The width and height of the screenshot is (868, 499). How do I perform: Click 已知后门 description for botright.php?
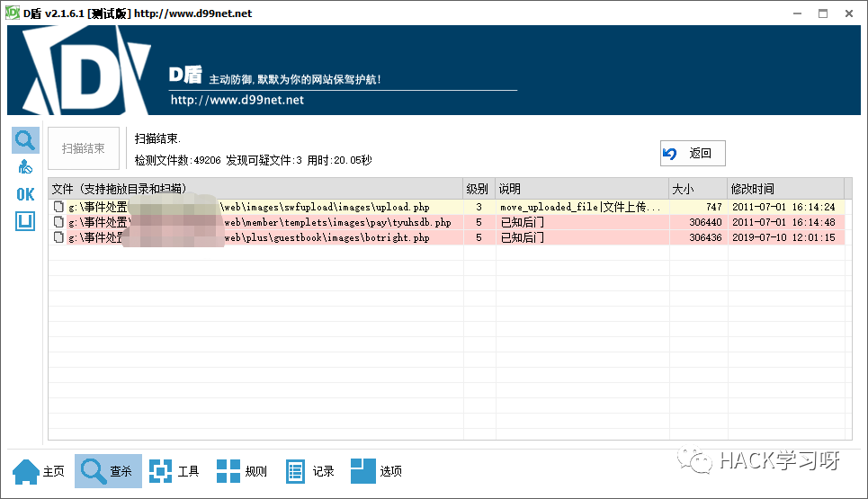[522, 238]
